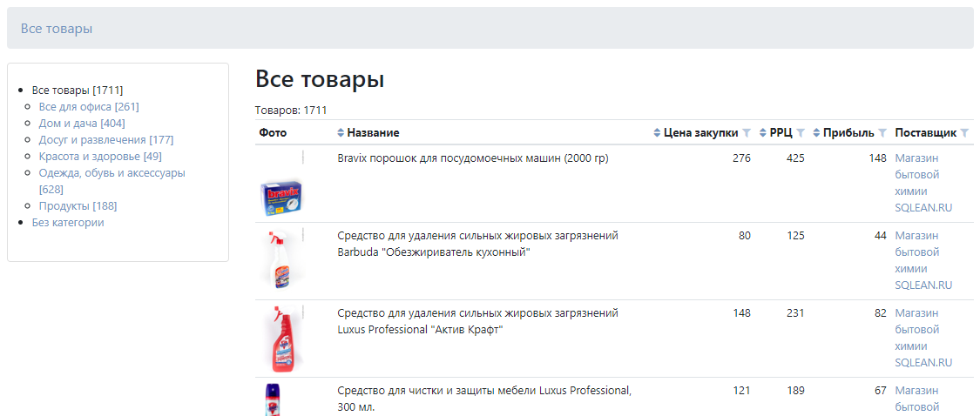Select Luxus Professional "Актив Крафт" name
This screenshot has height=416, width=980.
478,322
